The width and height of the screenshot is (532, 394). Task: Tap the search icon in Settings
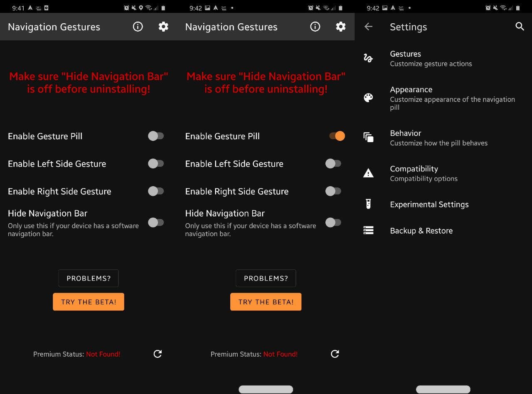click(x=520, y=27)
